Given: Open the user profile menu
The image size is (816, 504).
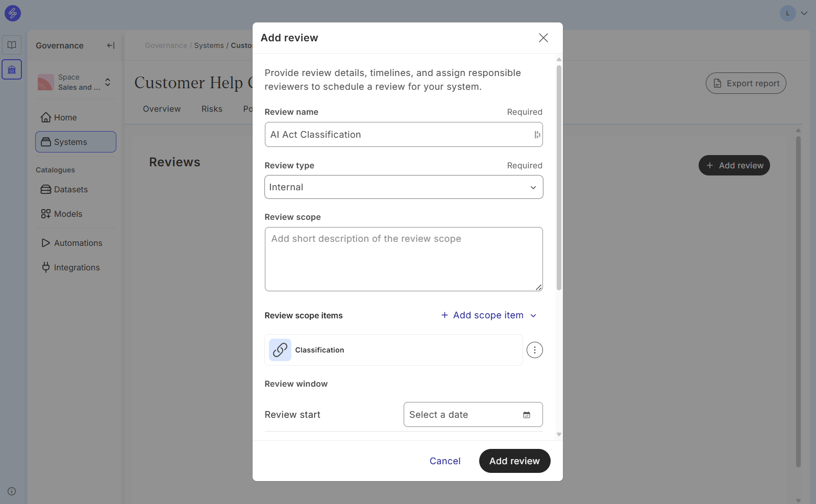Looking at the screenshot, I should click(793, 13).
